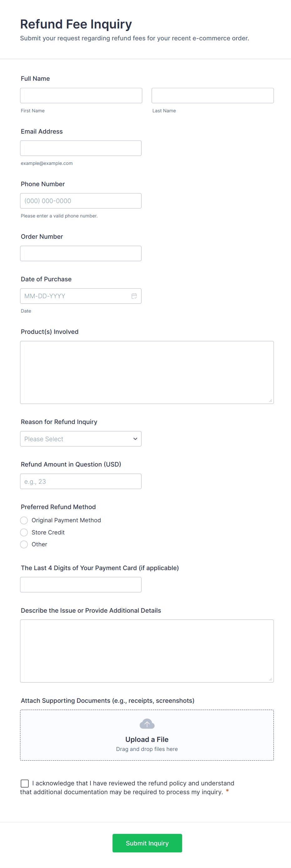Select Original Payment Method radio option
Viewport: 291px width, 868px height.
pyautogui.click(x=24, y=521)
